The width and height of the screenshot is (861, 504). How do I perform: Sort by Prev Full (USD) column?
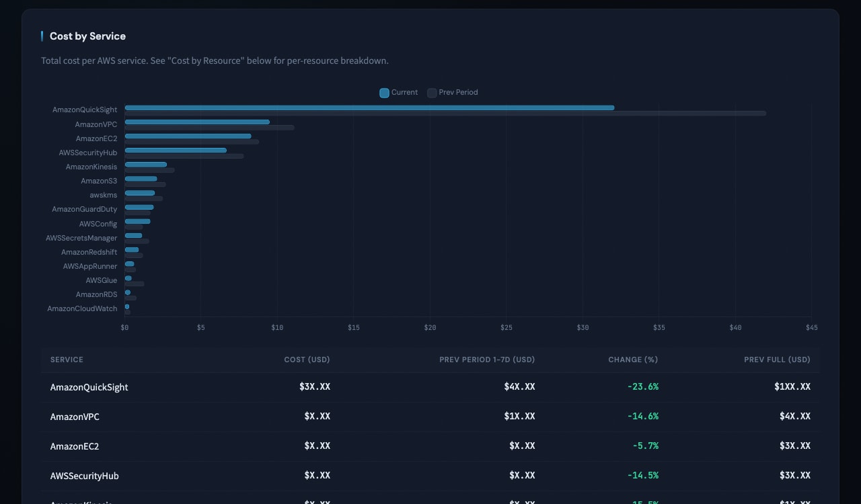coord(777,360)
